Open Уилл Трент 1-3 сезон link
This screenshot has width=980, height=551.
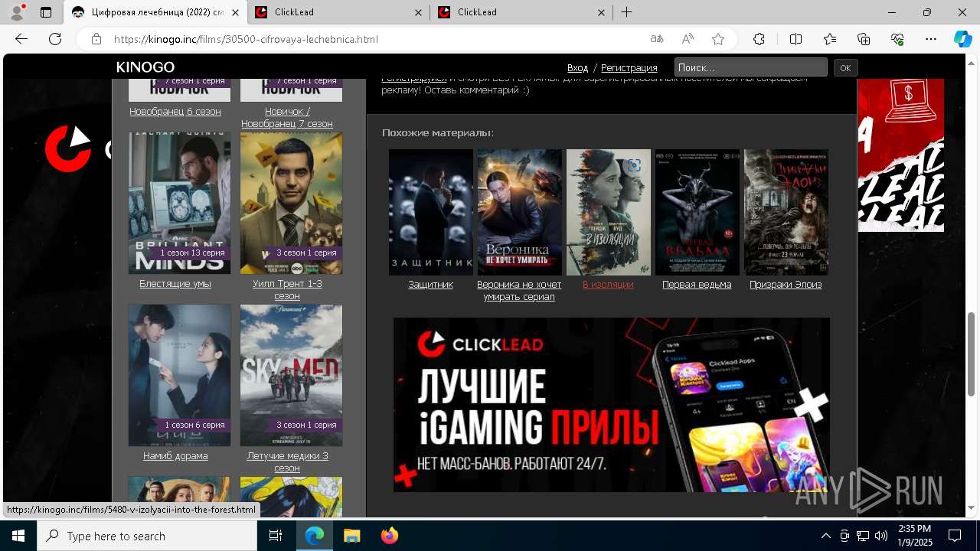(287, 289)
